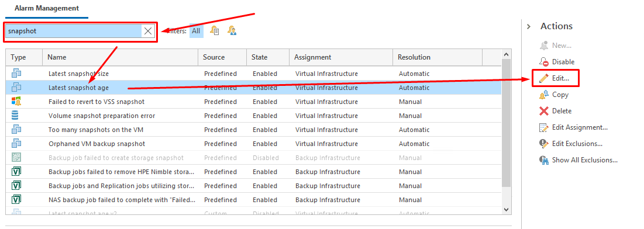Click 'Automatic' in Latest snapshot size row
Screen dimensions: 644x229
[x=414, y=74]
